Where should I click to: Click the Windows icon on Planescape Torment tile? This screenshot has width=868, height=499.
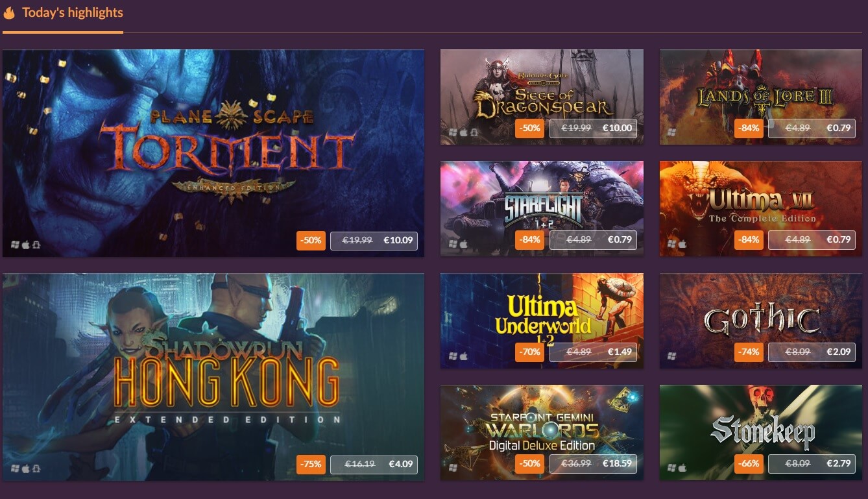click(15, 245)
